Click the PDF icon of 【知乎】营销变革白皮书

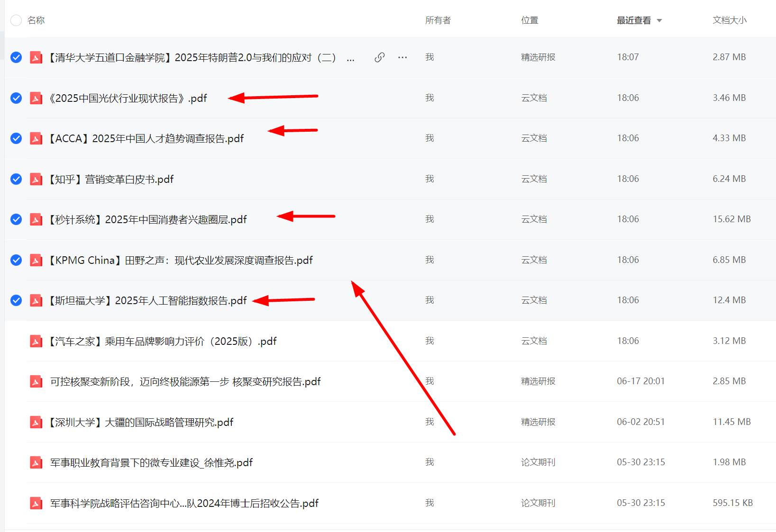pyautogui.click(x=36, y=179)
